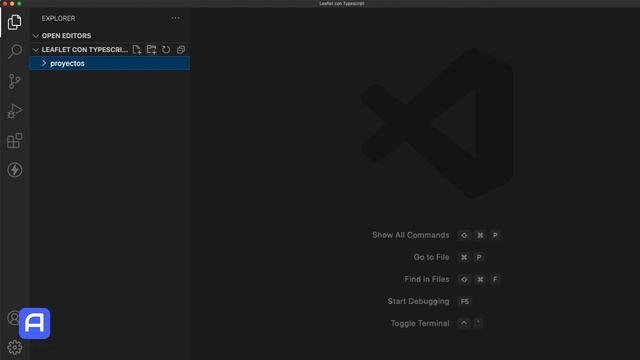Viewport: 640px width, 360px height.
Task: Open the Accounts menu icon
Action: point(13,318)
